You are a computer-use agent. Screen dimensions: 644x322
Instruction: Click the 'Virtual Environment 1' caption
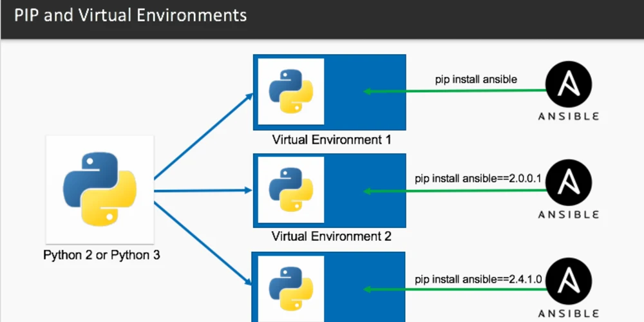click(x=332, y=140)
